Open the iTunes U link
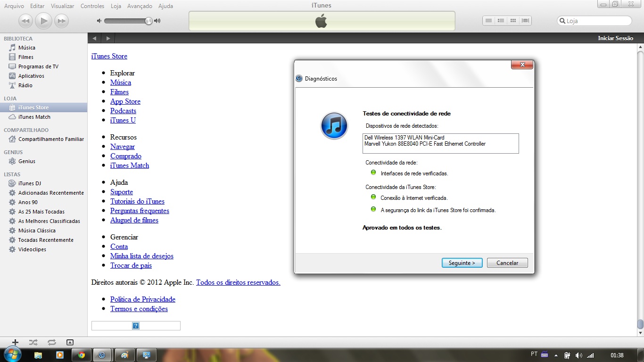644x362 pixels. point(123,120)
